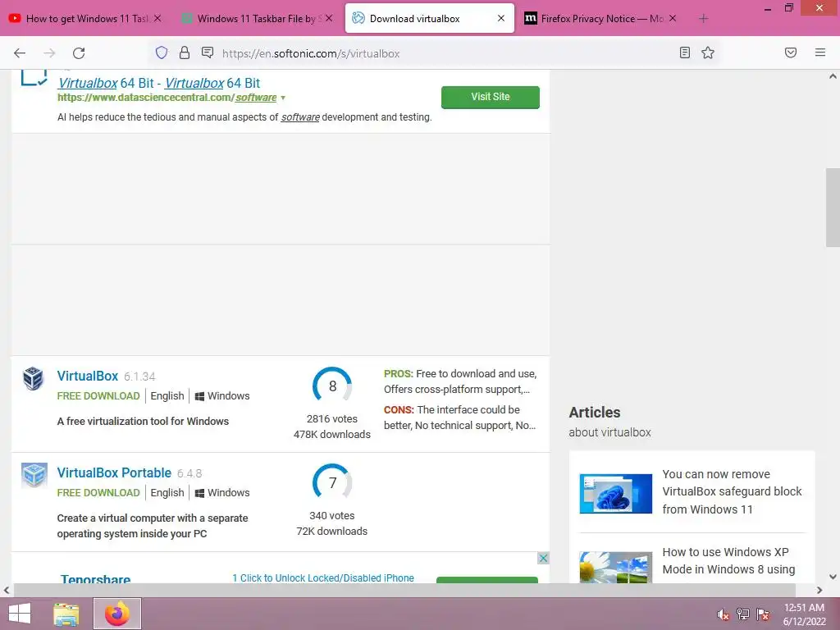Click the 2816 votes text
This screenshot has width=840, height=630.
[331, 419]
